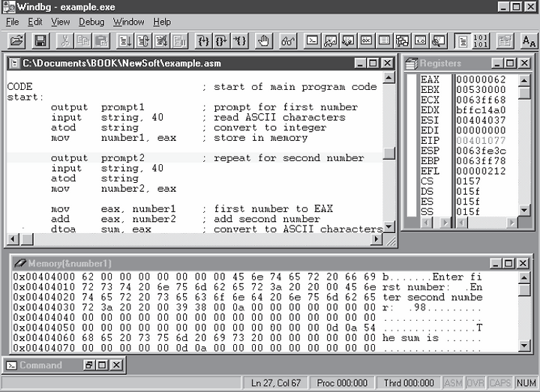Open the View menu
The image size is (540, 392).
click(x=61, y=22)
